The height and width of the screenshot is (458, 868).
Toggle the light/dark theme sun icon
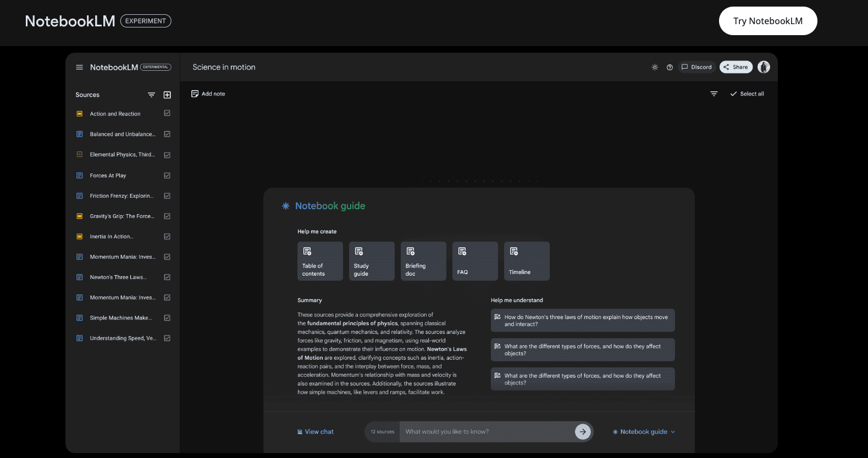coord(655,67)
